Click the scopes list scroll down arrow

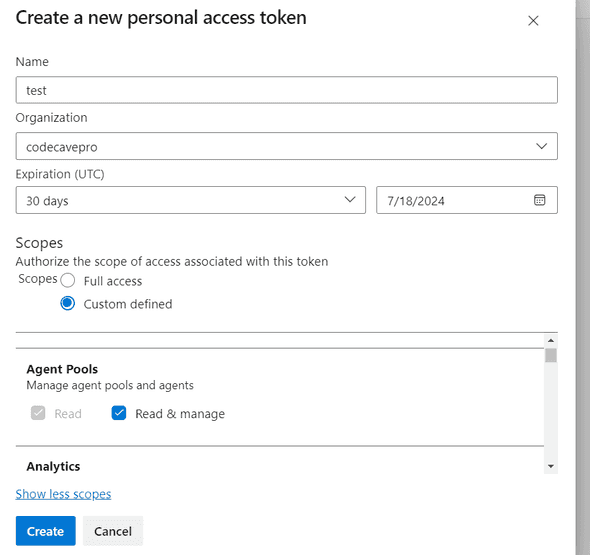[x=551, y=466]
